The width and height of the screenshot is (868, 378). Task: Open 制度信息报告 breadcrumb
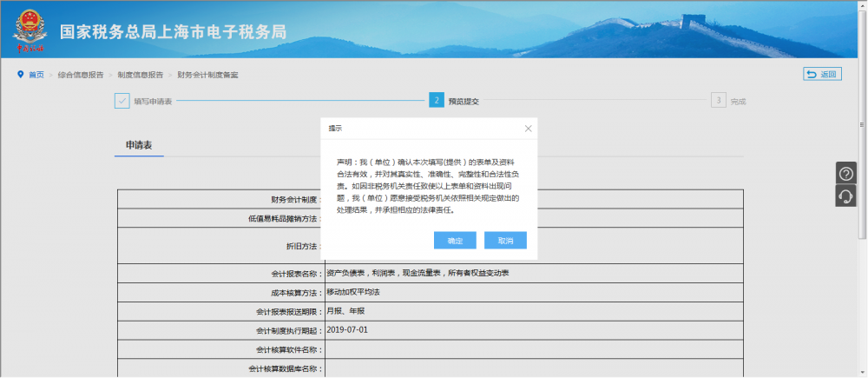click(140, 75)
